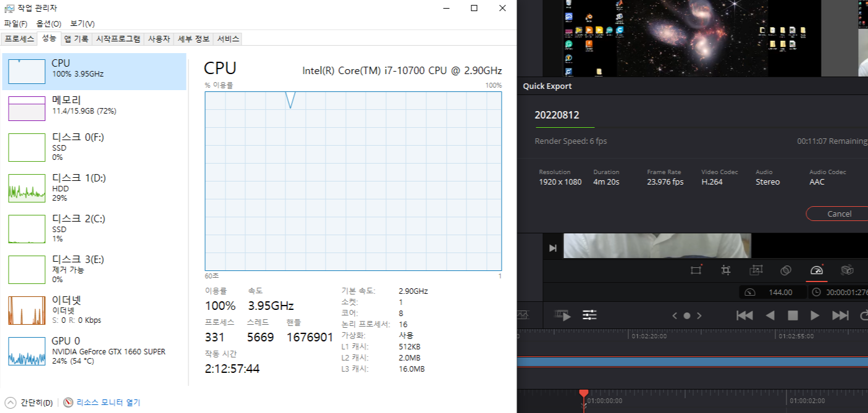Click the 'H.264' video codec value
The width and height of the screenshot is (868, 413).
[712, 182]
